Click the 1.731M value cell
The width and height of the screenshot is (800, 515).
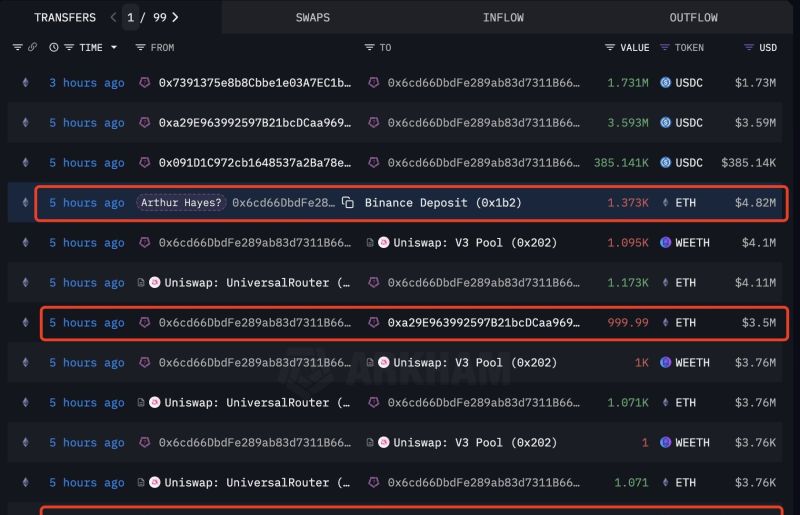click(628, 83)
